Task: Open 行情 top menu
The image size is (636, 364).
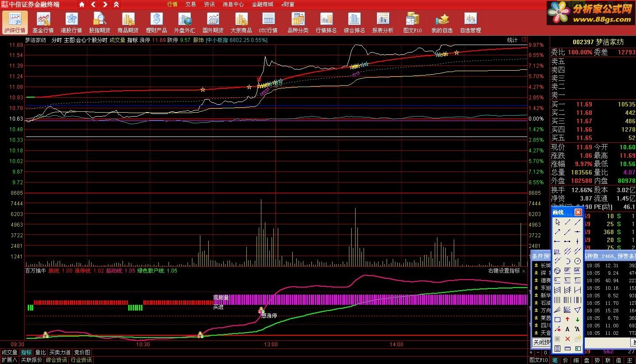Action: coord(172,4)
